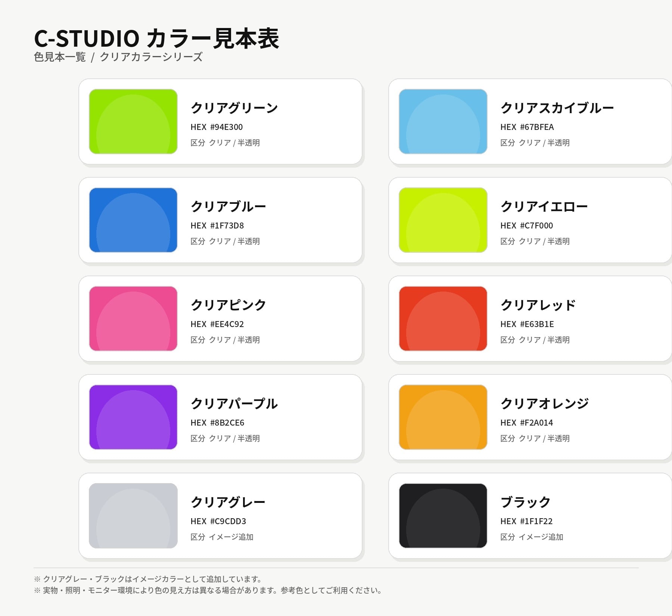The height and width of the screenshot is (616, 672).
Task: Click the クリアイエロー title text
Action: click(x=544, y=206)
